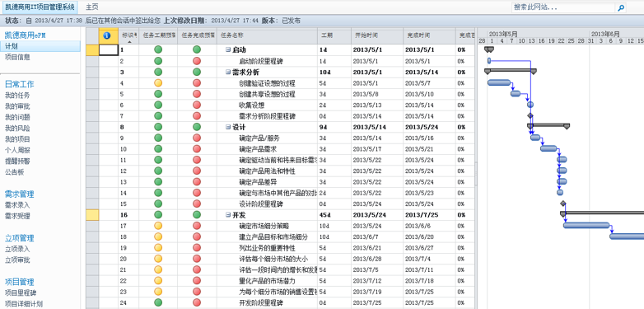Open the 凯德商用ePM heading link
Screen dimensions: 644x309
pyautogui.click(x=25, y=35)
